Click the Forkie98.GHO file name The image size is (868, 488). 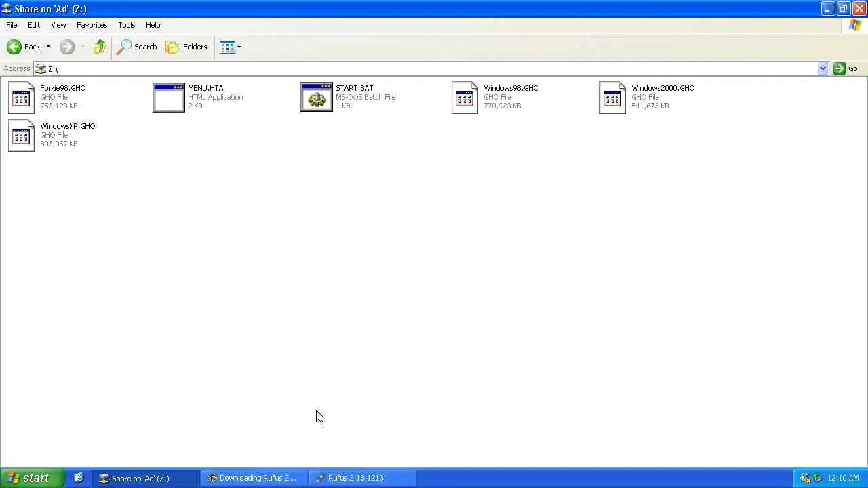coord(62,88)
